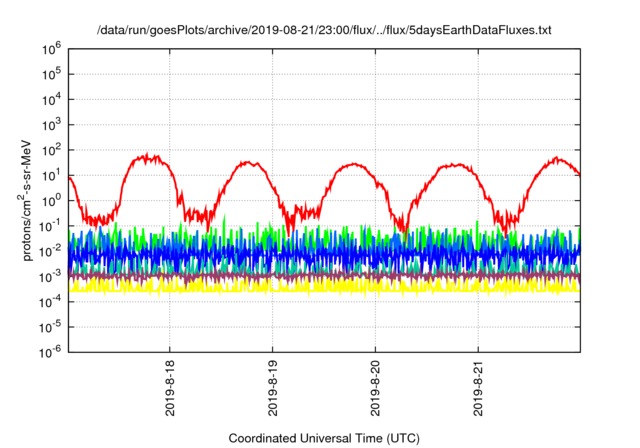Image resolution: width=640 pixels, height=448 pixels.
Task: Click the file path title above the chart
Action: pos(324,30)
